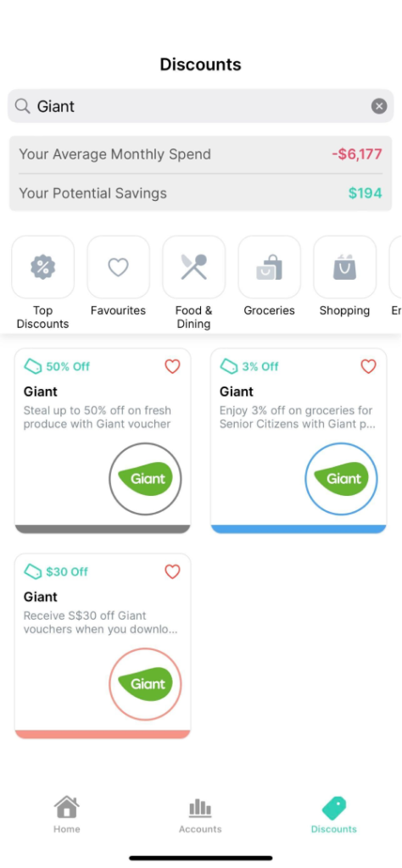Favourite the $30 Off Giant deal
The height and width of the screenshot is (868, 402).
tap(172, 572)
